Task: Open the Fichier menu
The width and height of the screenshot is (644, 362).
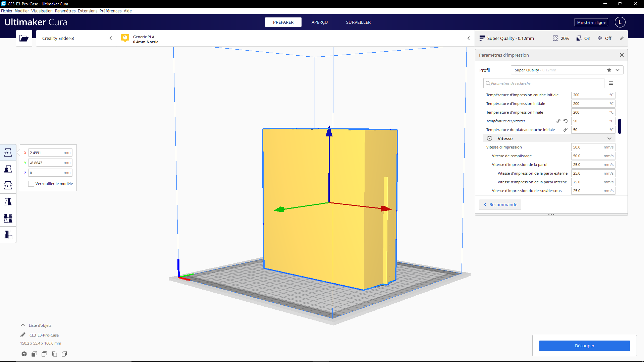Action: click(x=7, y=11)
